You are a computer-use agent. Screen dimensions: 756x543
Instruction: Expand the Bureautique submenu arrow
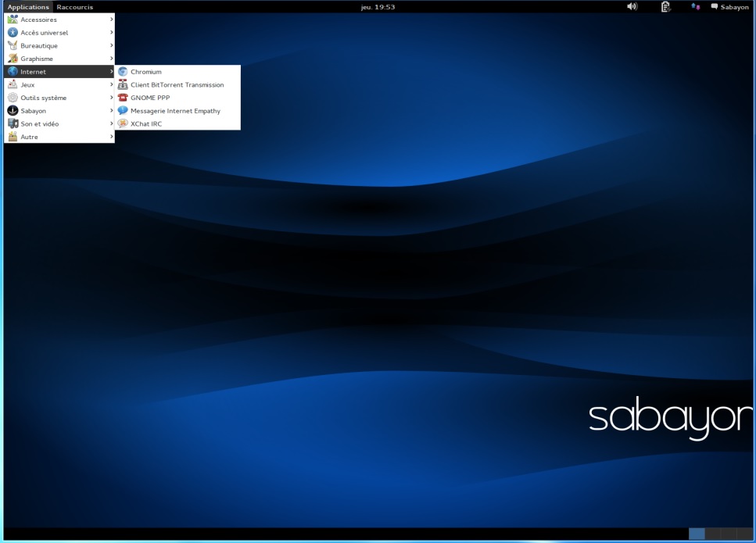[111, 45]
